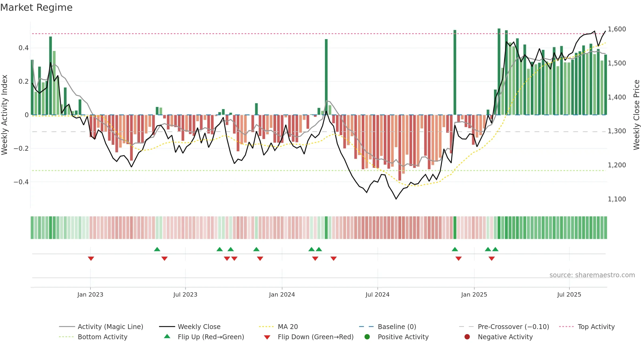This screenshot has width=644, height=362.
Task: Click the 1,500 price tick label
Action: (x=617, y=63)
